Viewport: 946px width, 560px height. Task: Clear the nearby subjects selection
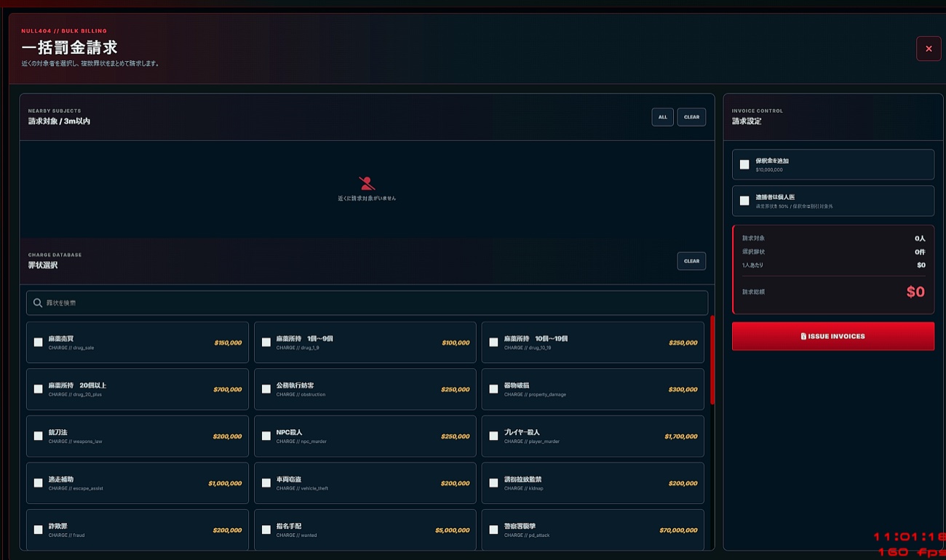[x=691, y=116]
